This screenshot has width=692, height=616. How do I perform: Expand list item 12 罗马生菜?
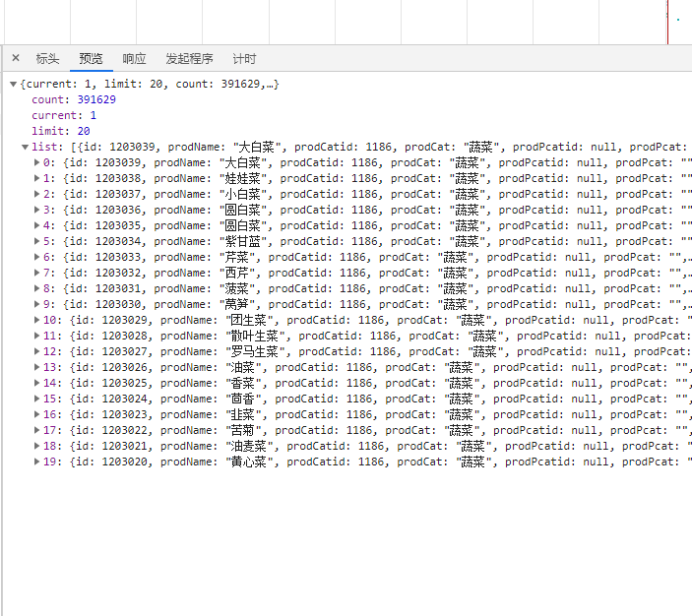coord(37,352)
